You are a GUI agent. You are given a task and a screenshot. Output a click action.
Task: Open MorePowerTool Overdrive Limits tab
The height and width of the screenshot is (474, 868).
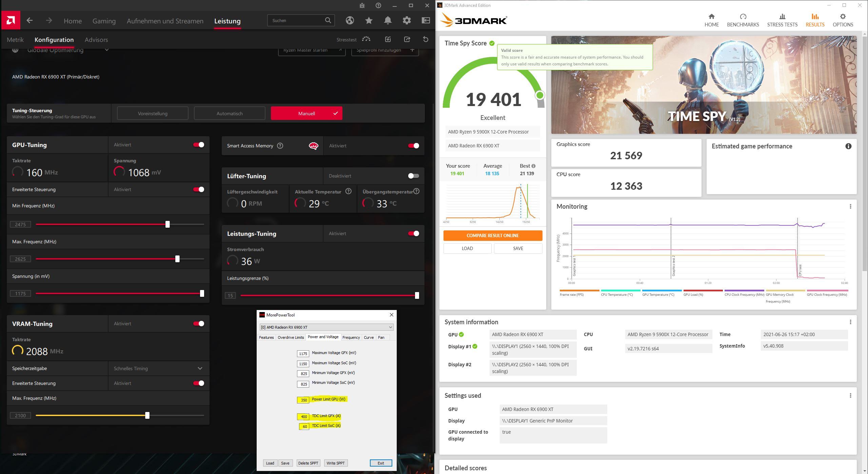click(291, 337)
